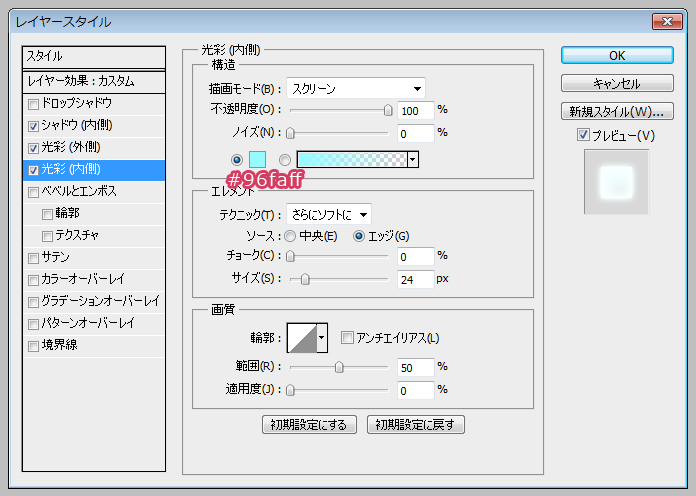Open サテン settings row
Screen dimensions: 696x496
94,258
